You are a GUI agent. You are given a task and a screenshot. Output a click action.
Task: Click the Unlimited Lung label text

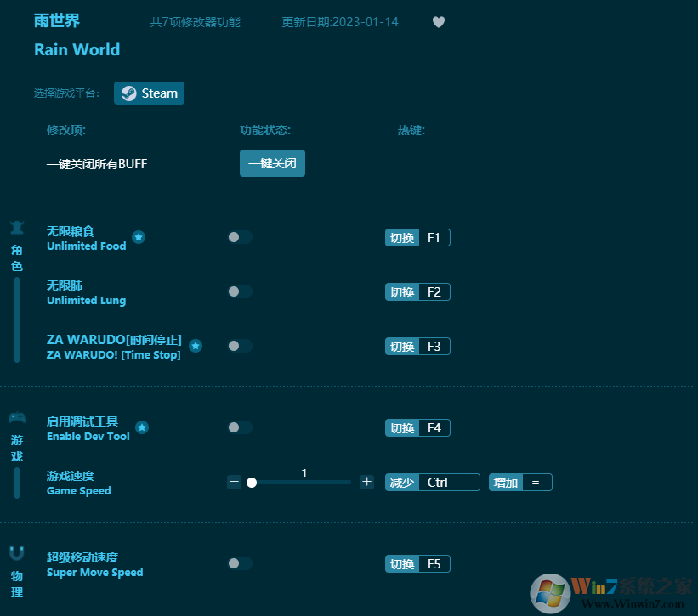(x=87, y=300)
